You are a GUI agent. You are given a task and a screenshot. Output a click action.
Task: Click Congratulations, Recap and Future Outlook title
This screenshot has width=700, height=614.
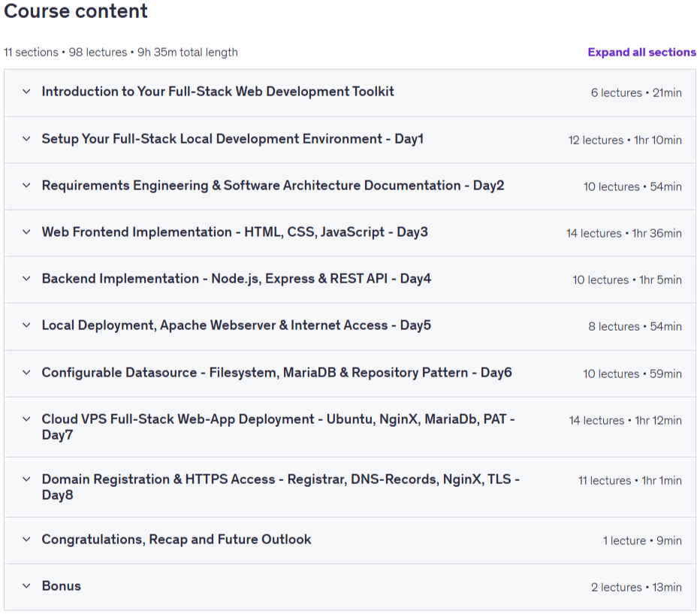[x=177, y=540]
